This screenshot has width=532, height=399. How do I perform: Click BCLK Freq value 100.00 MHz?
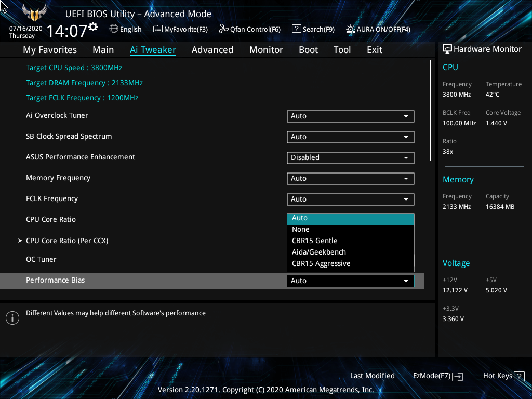click(459, 123)
